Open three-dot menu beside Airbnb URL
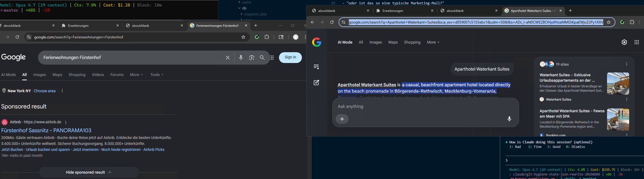The width and height of the screenshot is (644, 179). [x=66, y=122]
